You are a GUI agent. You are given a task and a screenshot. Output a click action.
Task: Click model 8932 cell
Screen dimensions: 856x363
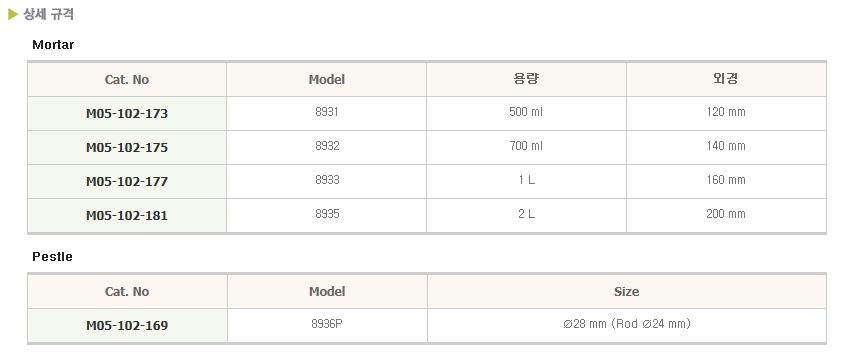326,146
